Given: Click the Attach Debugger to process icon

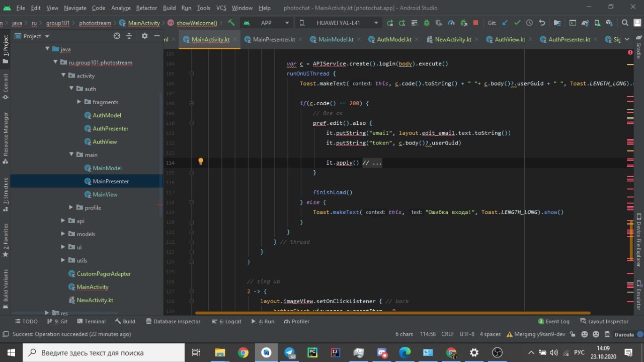Looking at the screenshot, I should point(463,23).
